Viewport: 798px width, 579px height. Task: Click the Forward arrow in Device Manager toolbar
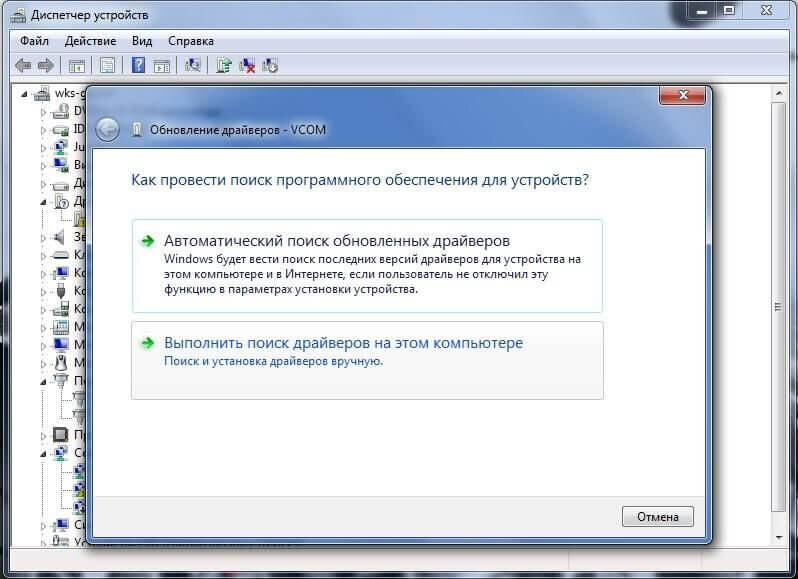click(x=46, y=66)
